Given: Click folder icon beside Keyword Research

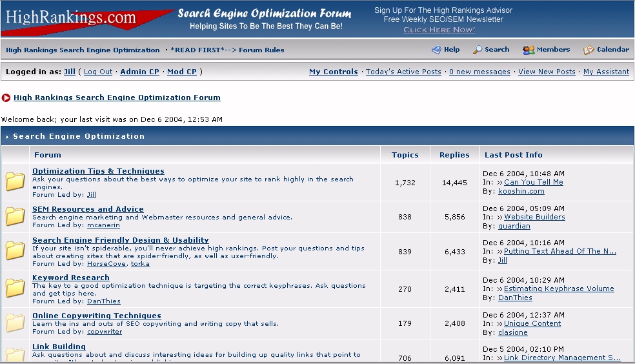Looking at the screenshot, I should [15, 288].
